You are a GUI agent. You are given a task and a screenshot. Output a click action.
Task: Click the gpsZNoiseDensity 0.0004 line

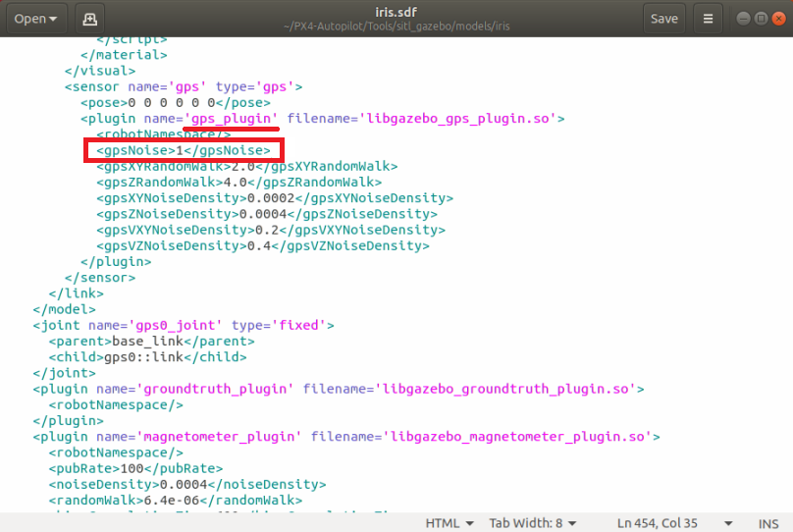click(267, 214)
